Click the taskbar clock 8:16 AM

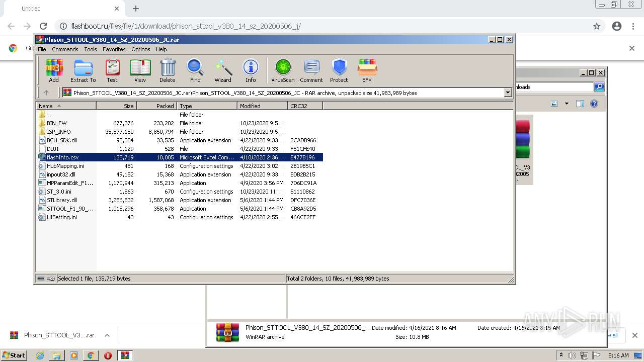click(x=618, y=355)
